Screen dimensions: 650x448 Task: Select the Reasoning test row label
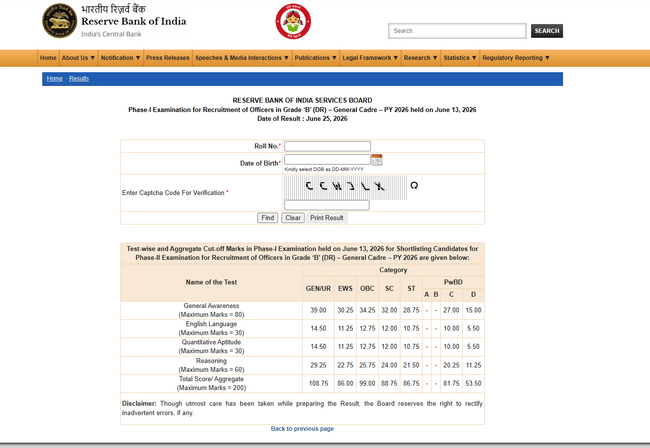tap(211, 365)
